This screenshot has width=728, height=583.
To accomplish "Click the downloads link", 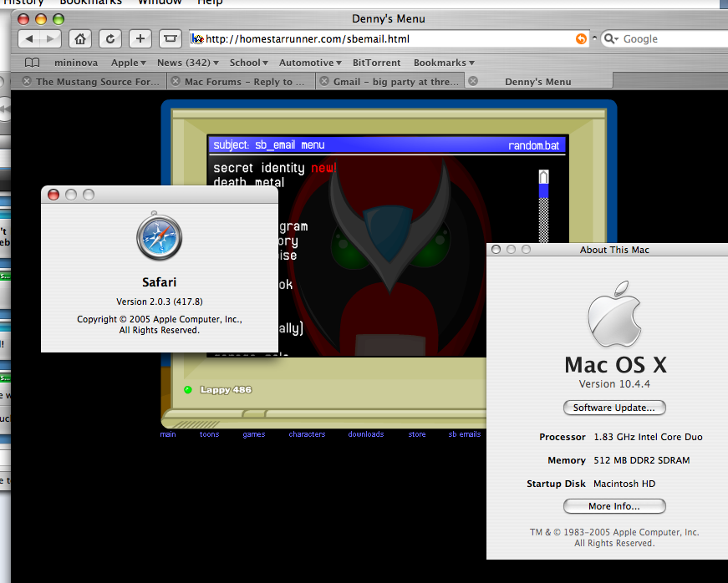I will pyautogui.click(x=366, y=434).
